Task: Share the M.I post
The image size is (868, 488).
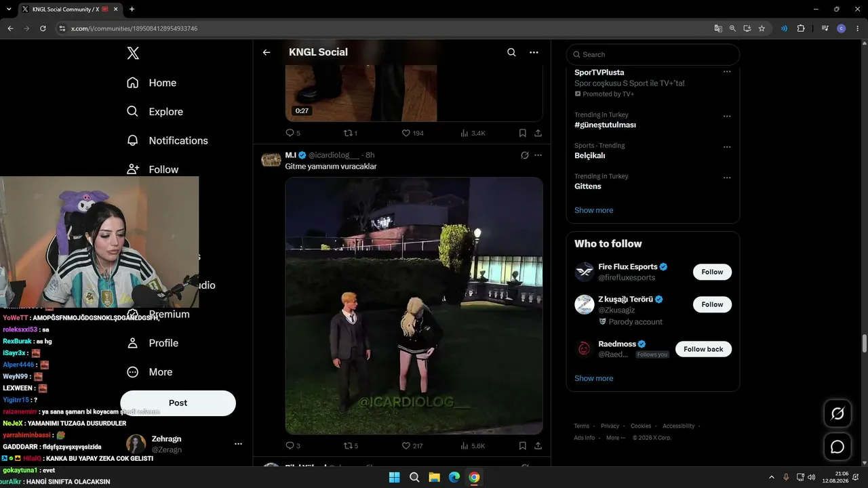Action: pos(538,446)
